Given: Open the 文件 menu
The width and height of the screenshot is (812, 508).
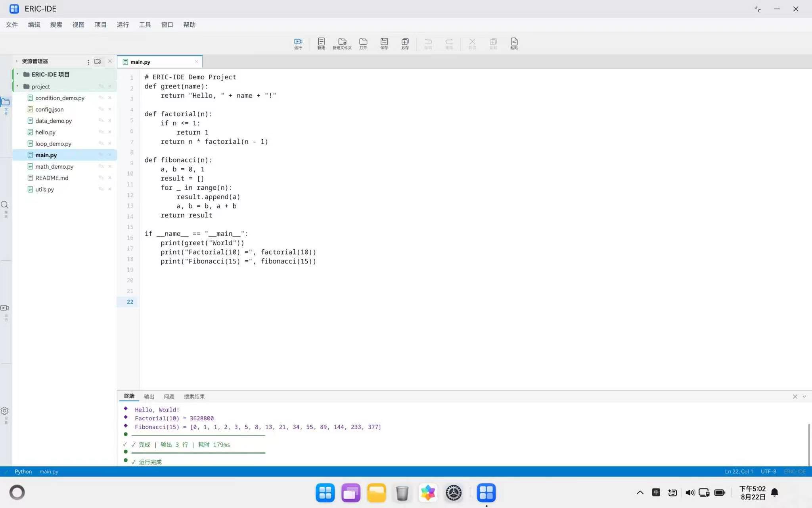Looking at the screenshot, I should pos(12,25).
